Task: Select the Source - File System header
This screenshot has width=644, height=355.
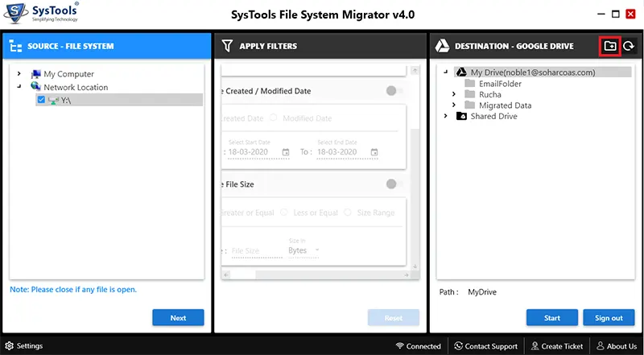Action: (x=107, y=46)
